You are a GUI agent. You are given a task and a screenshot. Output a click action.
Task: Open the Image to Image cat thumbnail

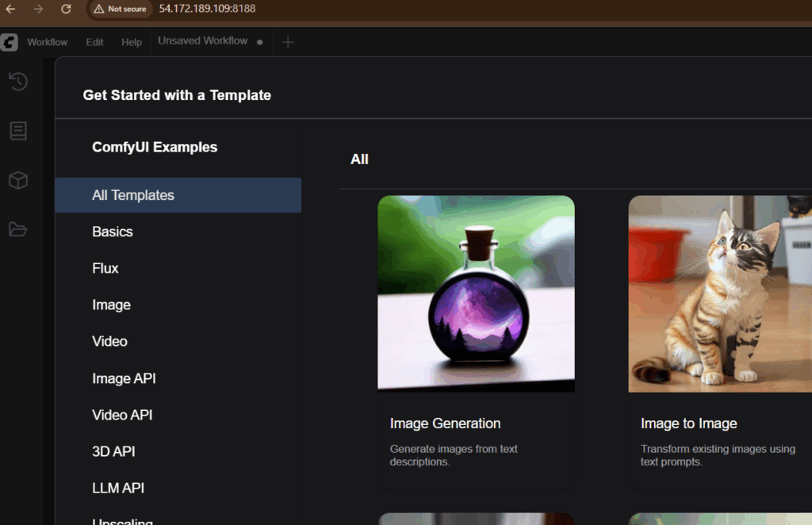click(x=720, y=293)
